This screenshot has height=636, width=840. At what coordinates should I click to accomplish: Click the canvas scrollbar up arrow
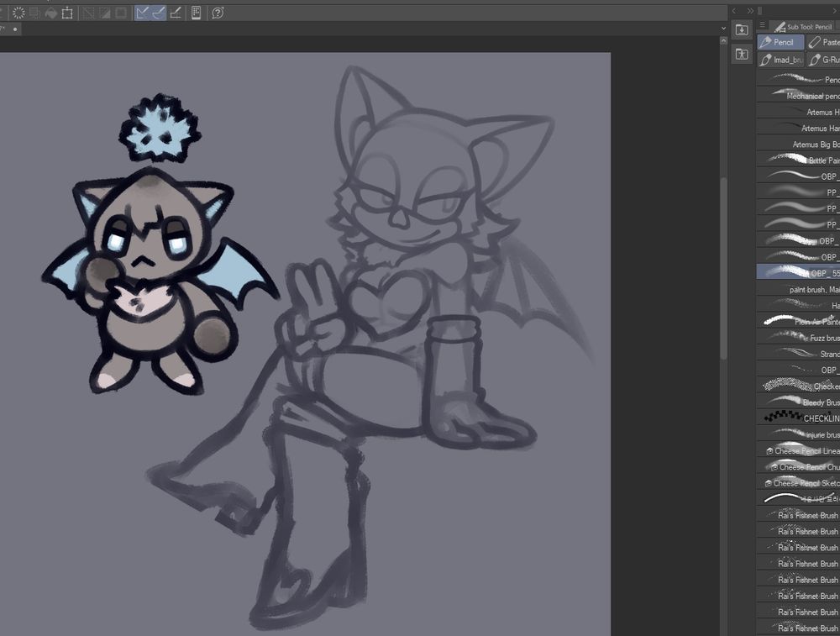point(723,40)
